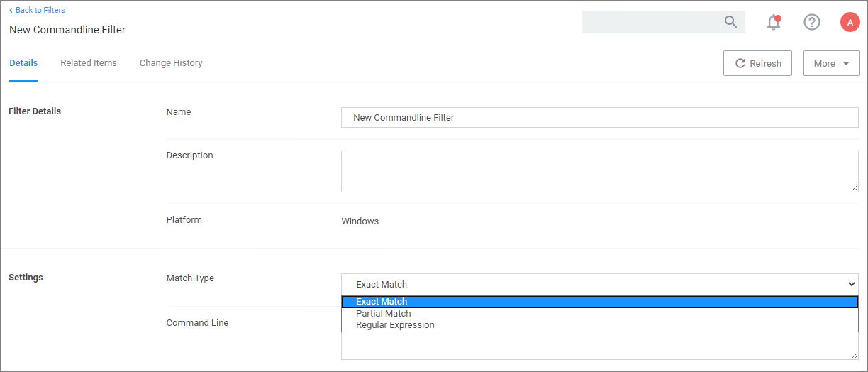Open the help question mark icon
This screenshot has height=372, width=868.
click(811, 22)
